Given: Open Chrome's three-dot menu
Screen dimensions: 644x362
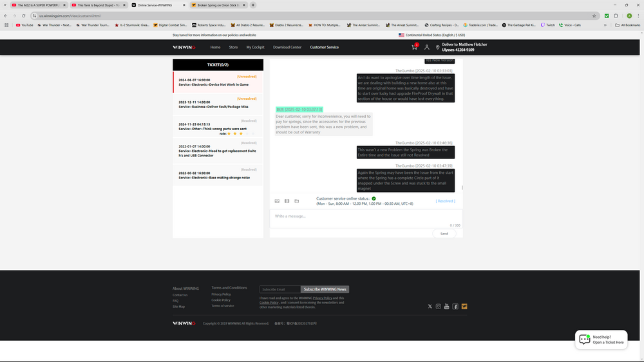Looking at the screenshot, I should [638, 15].
